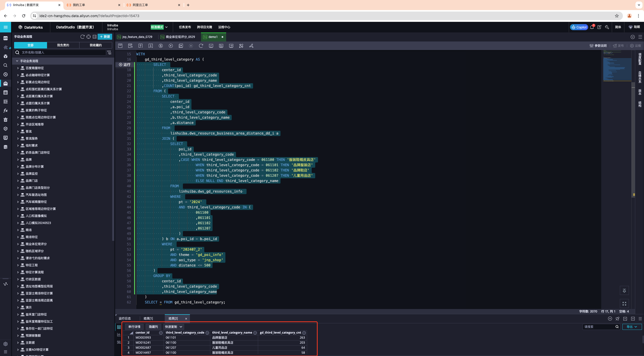Open third_level_category_name column menu arrow

[x=255, y=333]
